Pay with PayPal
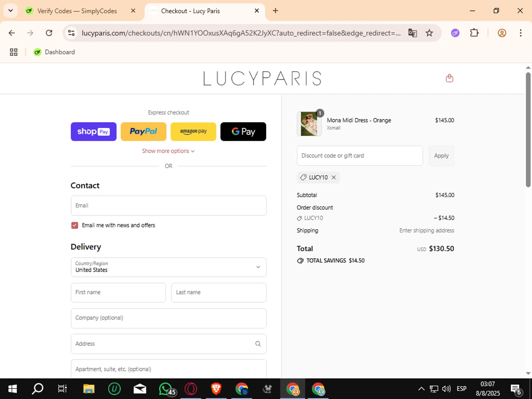Screen dimensions: 532x399 pyautogui.click(x=143, y=132)
